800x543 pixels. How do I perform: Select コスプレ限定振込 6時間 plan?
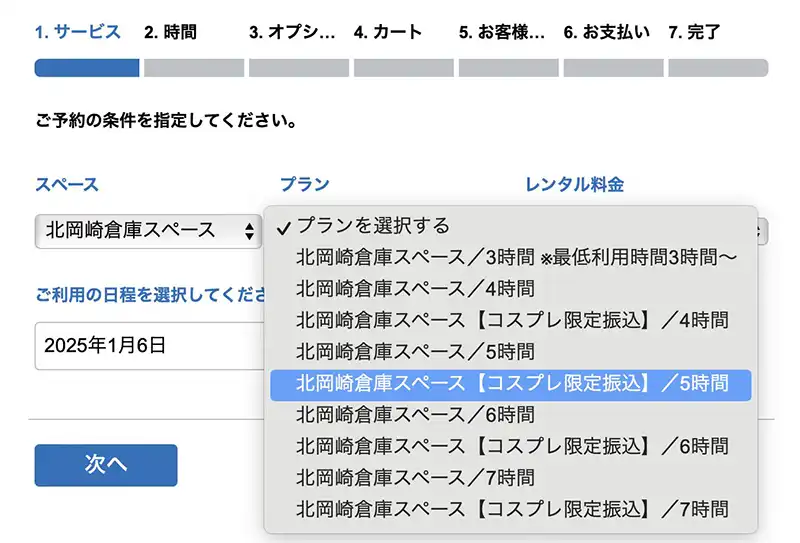click(x=512, y=446)
